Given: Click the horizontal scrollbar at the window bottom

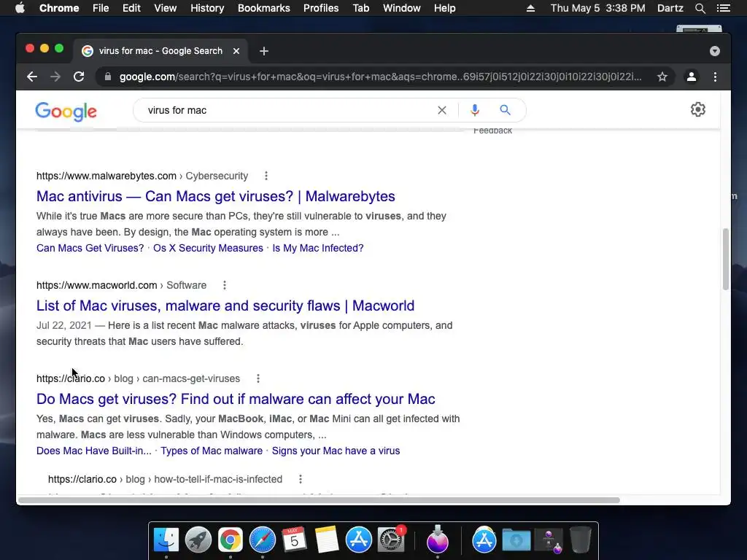Looking at the screenshot, I should [x=319, y=500].
